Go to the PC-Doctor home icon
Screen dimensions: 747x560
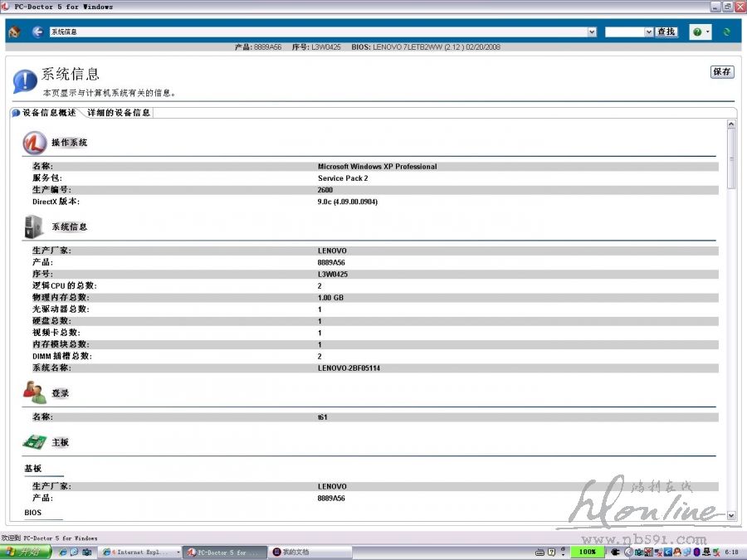point(15,32)
